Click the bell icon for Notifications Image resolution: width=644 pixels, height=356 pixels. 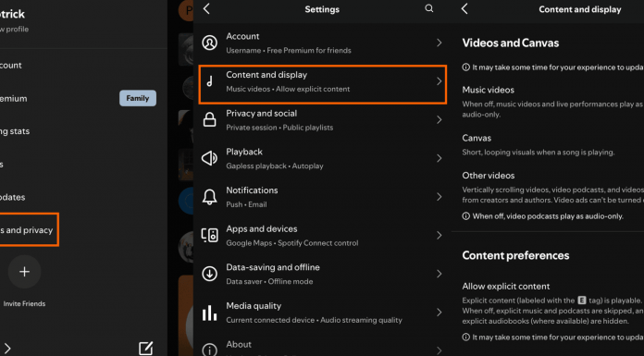(x=209, y=197)
